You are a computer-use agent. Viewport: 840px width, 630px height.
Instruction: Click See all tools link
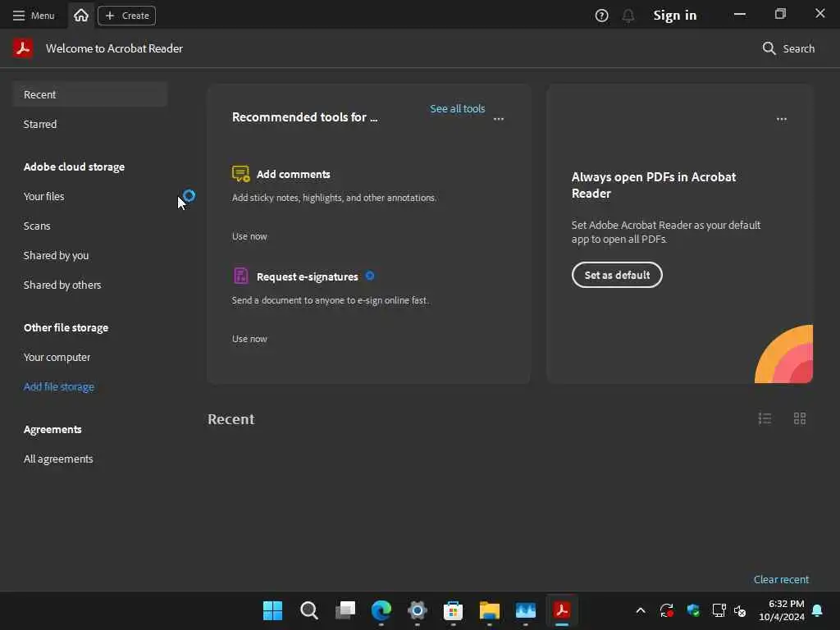tap(458, 109)
